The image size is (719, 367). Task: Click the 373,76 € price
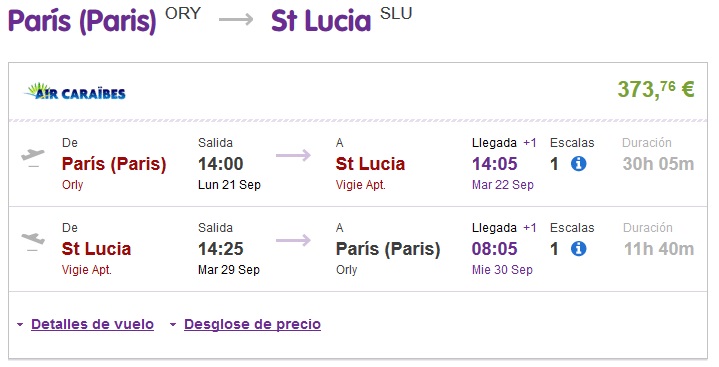(656, 89)
